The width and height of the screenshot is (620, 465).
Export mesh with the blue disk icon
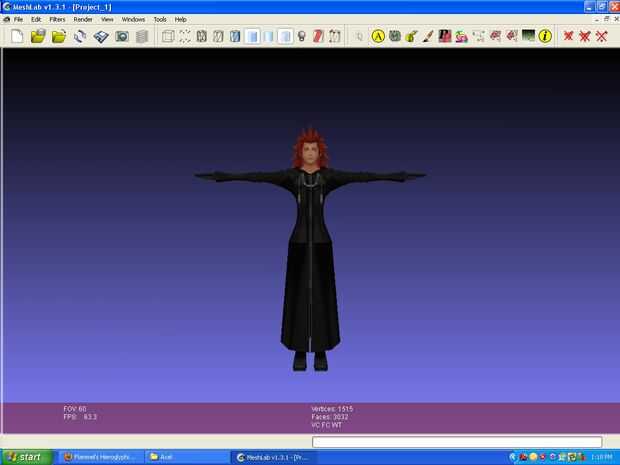click(x=101, y=36)
